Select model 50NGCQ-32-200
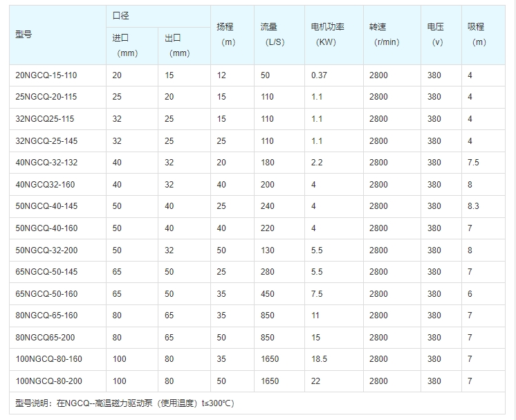Image resolution: width=516 pixels, height=420 pixels. click(x=46, y=250)
